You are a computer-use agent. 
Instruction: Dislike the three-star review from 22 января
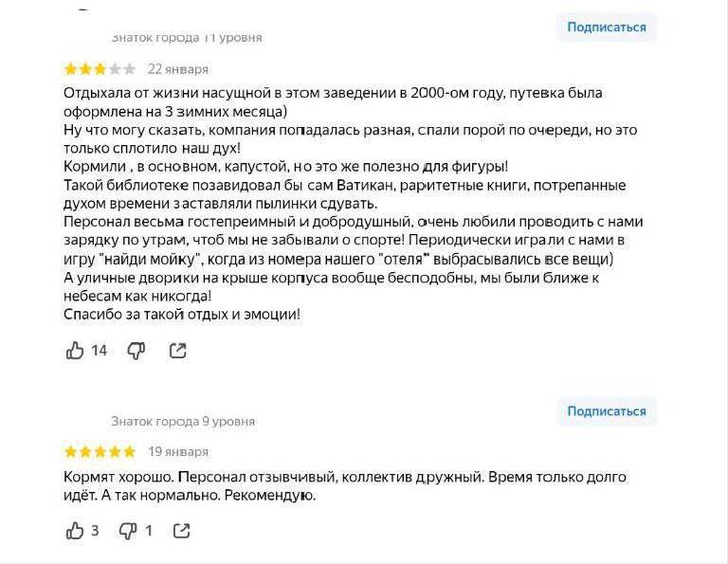136,351
